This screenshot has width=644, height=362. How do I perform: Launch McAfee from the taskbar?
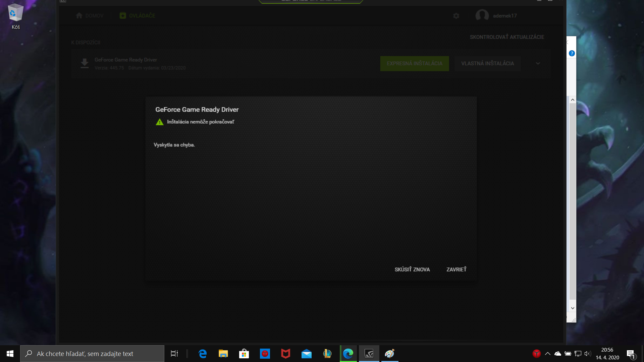point(285,354)
